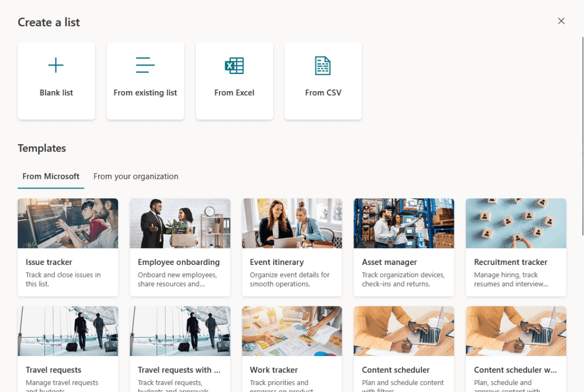Click the Content scheduler w... title

pyautogui.click(x=516, y=370)
